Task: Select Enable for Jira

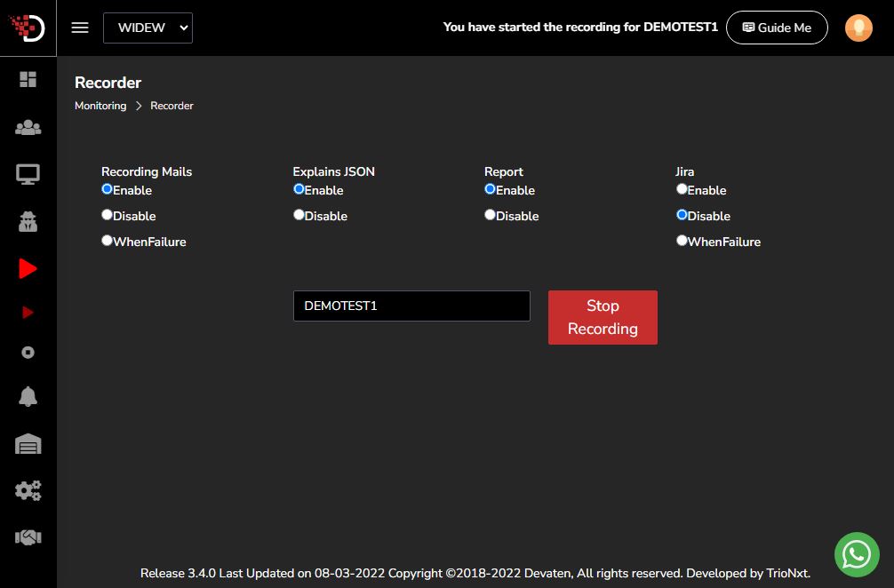Action: click(x=682, y=189)
